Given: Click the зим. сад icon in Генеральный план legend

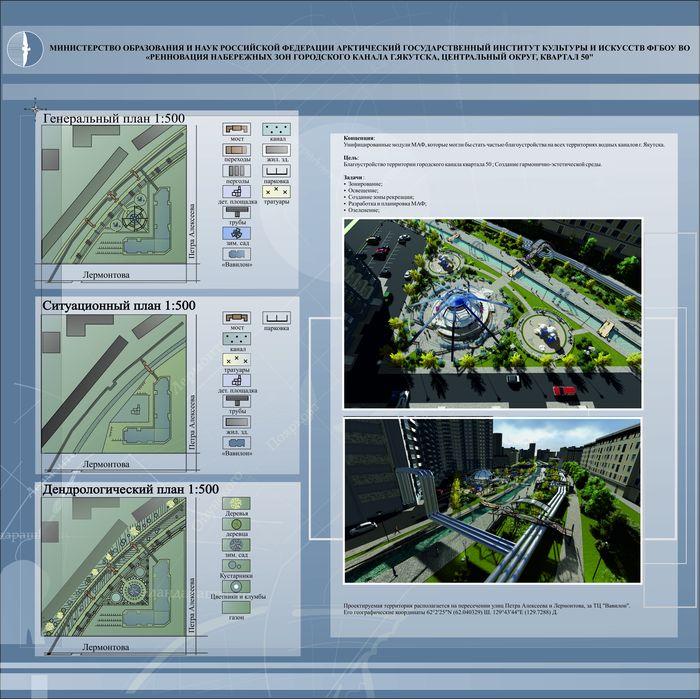Looking at the screenshot, I should (236, 233).
